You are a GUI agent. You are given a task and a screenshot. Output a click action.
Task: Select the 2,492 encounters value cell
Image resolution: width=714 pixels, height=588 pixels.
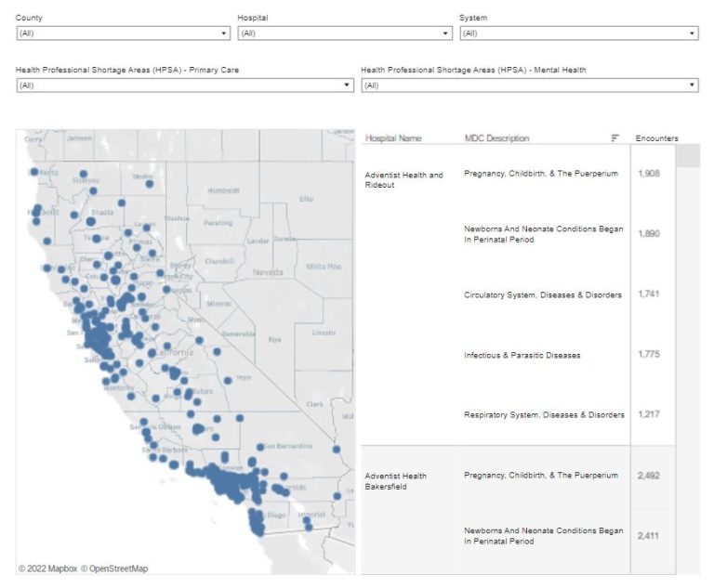[649, 475]
